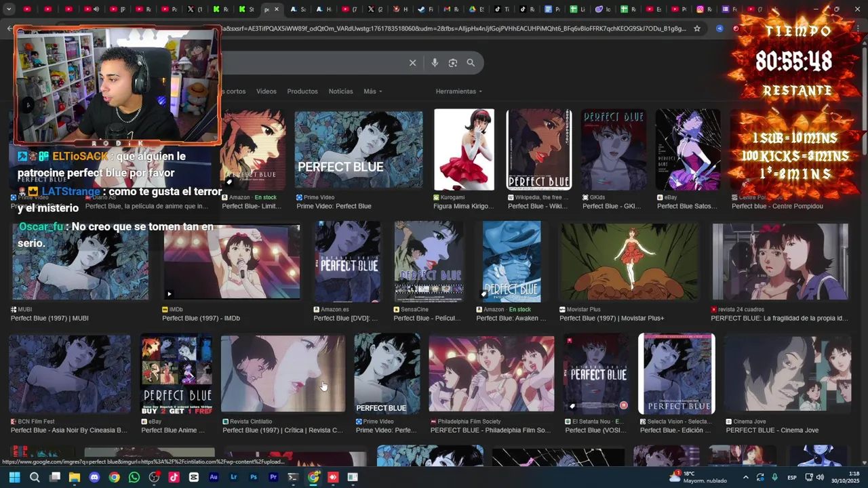Open Discord from the taskbar

click(x=94, y=477)
